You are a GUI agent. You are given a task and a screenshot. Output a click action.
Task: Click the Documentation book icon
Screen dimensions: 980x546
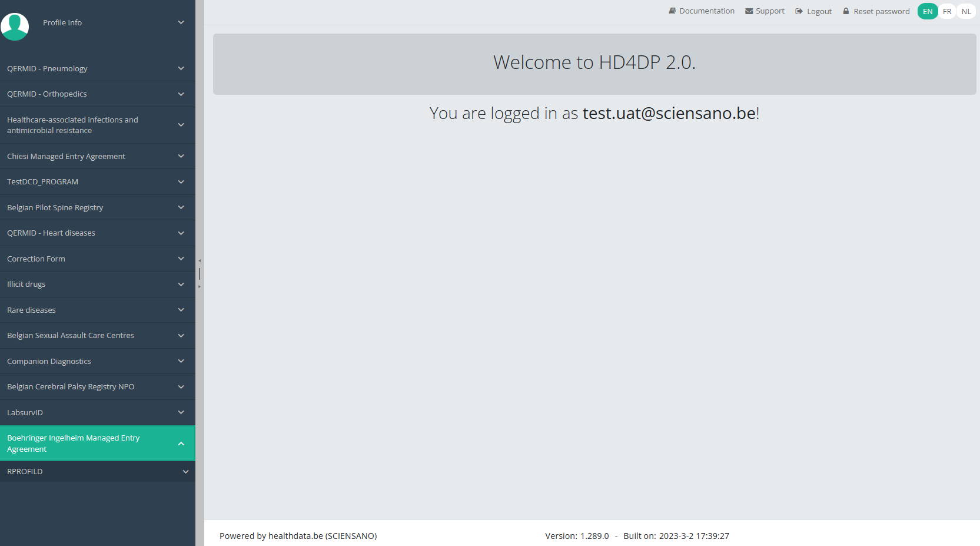(x=672, y=11)
